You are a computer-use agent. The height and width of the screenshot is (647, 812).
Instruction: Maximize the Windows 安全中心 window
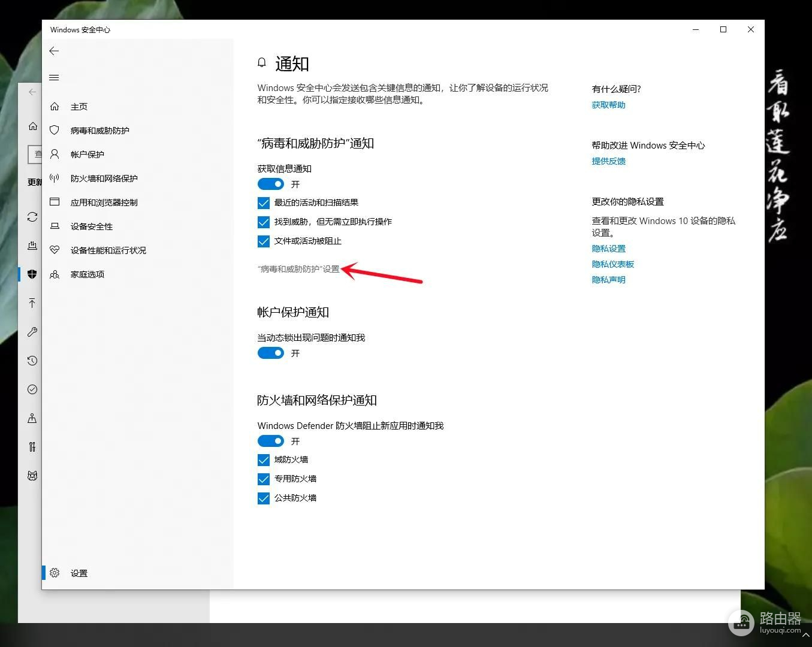pyautogui.click(x=723, y=29)
